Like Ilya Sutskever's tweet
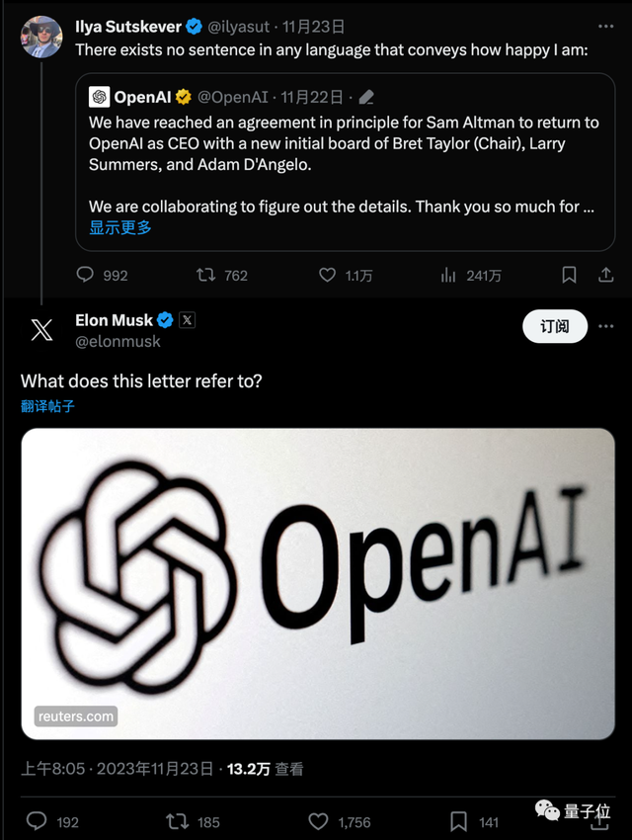 (x=326, y=275)
